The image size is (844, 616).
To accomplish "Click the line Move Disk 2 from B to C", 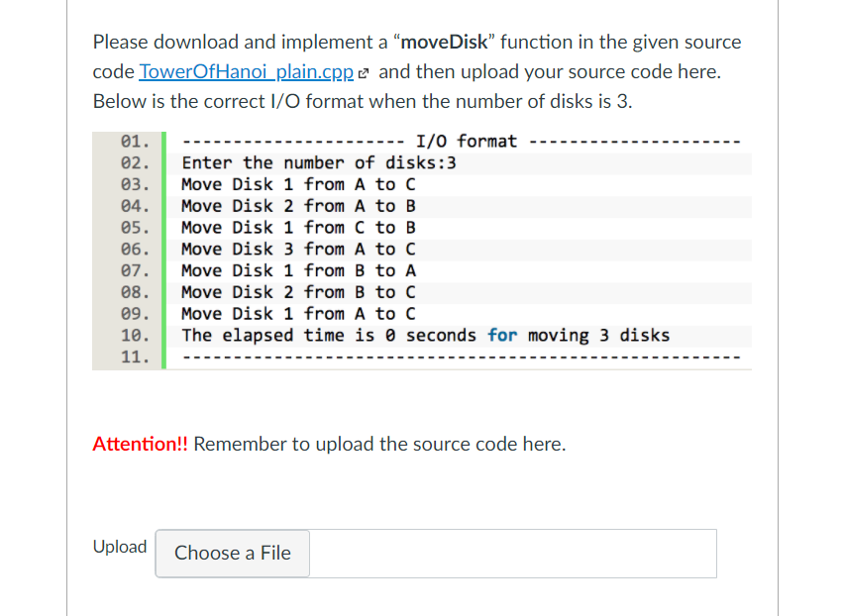I will tap(297, 292).
